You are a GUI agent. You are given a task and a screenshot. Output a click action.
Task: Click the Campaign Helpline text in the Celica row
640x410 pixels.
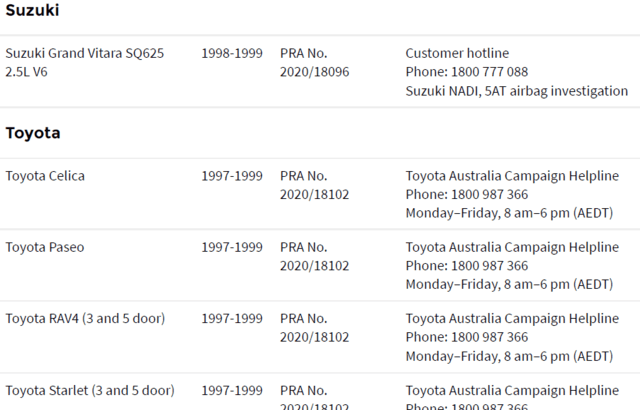click(x=512, y=176)
